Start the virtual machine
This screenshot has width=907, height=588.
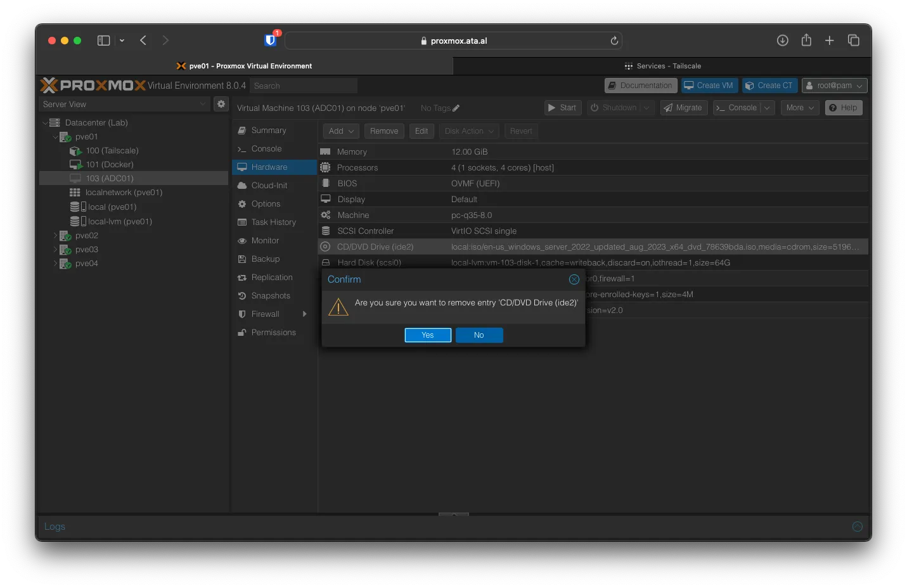click(x=562, y=108)
